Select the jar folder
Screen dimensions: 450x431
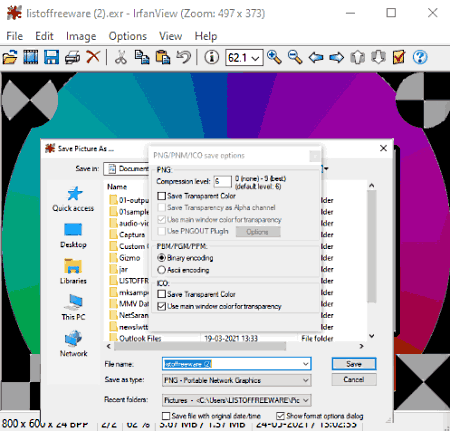click(119, 269)
